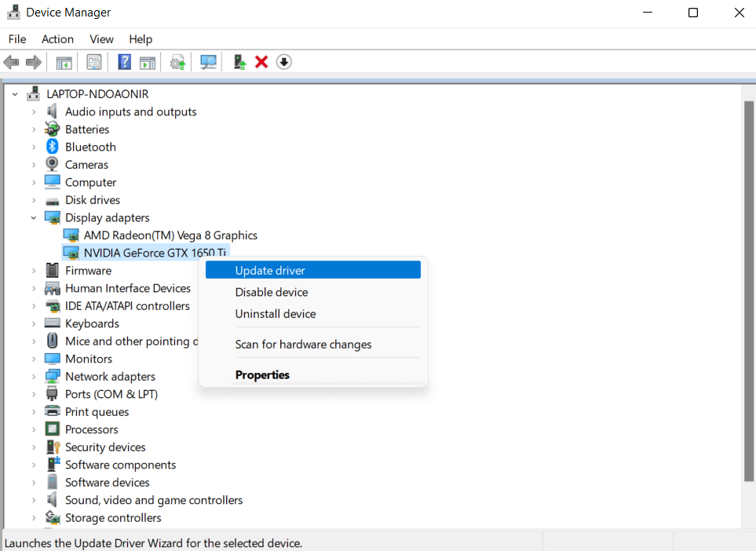The width and height of the screenshot is (756, 551).
Task: Expand Sound, video and game controllers arrow
Action: click(x=34, y=500)
